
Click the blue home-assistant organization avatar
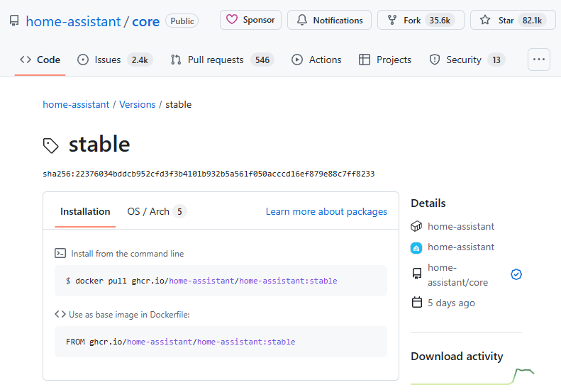coord(416,247)
